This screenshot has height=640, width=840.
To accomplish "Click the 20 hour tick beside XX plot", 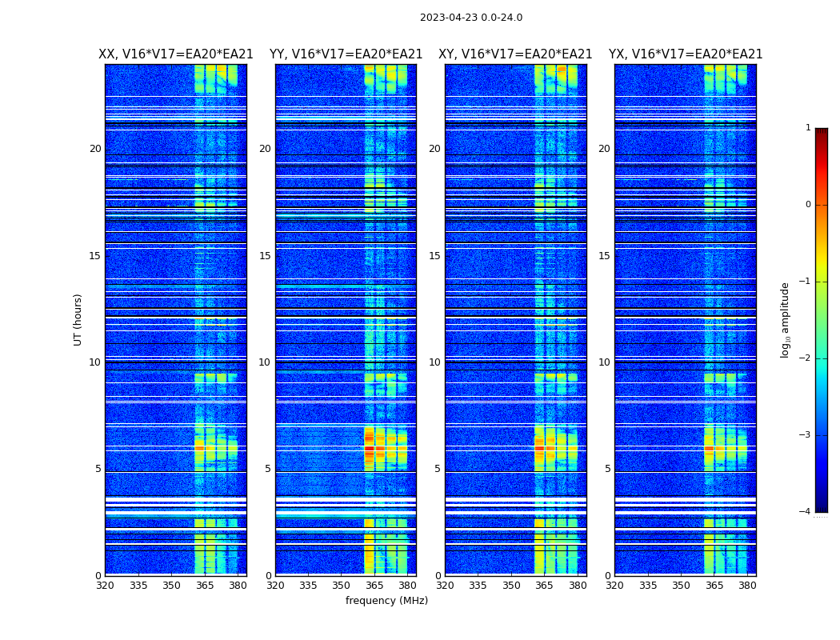I will click(95, 149).
